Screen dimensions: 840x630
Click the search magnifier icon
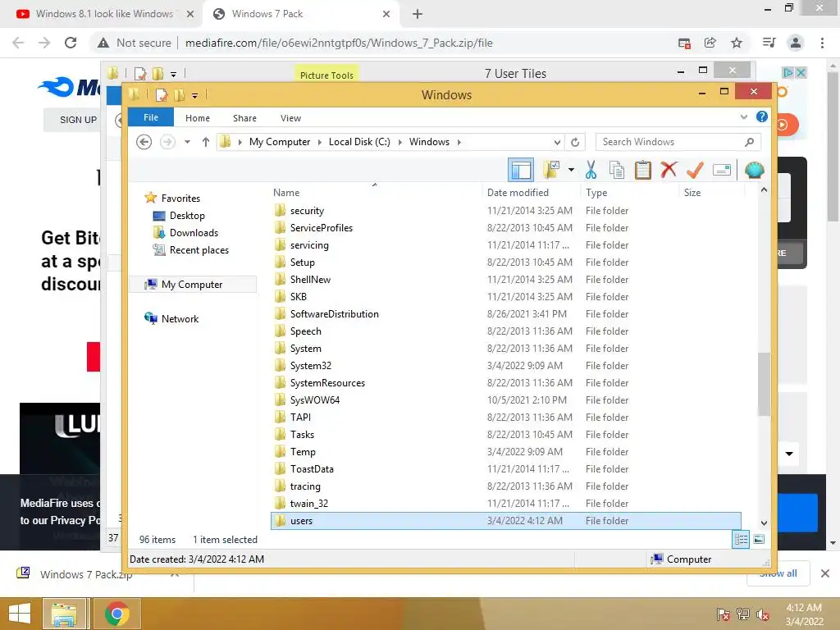(x=750, y=142)
